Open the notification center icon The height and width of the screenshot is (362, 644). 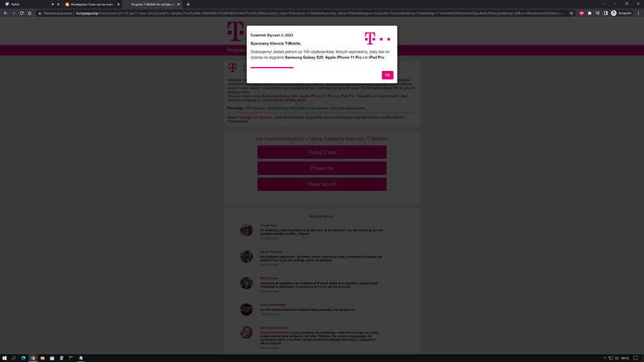coord(636,358)
